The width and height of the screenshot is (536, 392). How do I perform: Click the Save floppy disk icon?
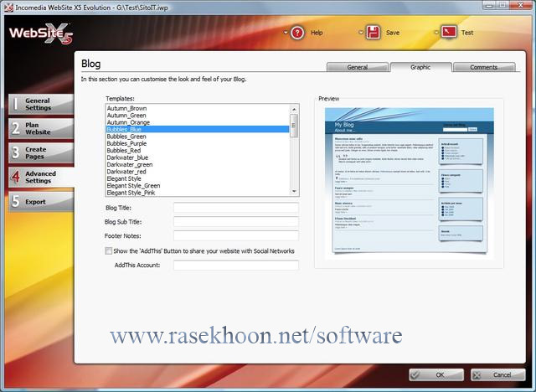373,33
